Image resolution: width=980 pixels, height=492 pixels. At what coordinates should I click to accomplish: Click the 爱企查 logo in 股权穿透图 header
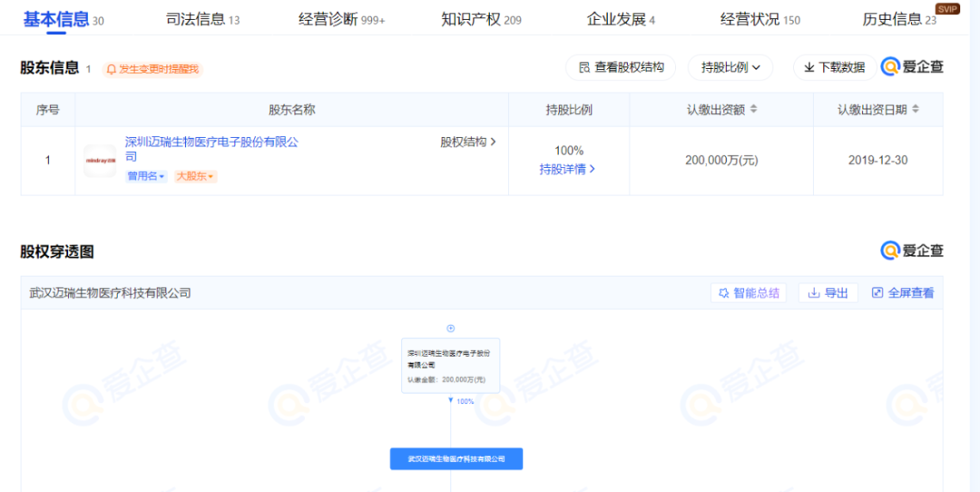912,251
